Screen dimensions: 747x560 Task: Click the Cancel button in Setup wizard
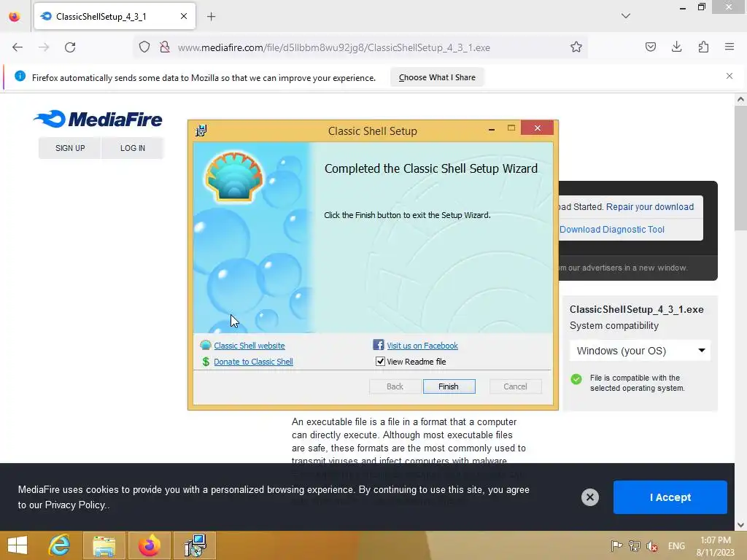(515, 386)
